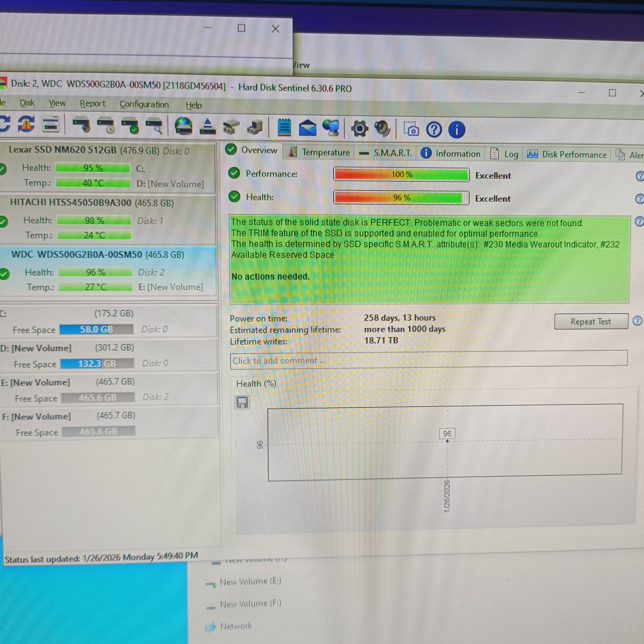Click the comment input field

pos(428,360)
